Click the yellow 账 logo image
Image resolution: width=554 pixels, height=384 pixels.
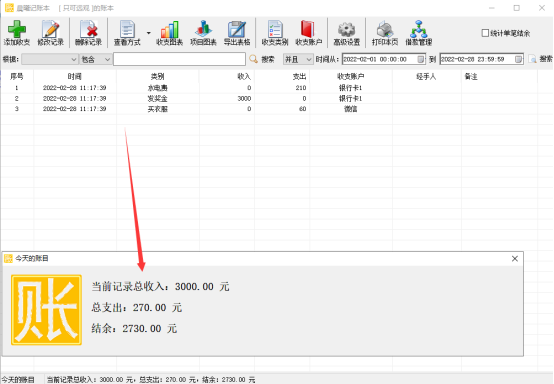point(46,310)
